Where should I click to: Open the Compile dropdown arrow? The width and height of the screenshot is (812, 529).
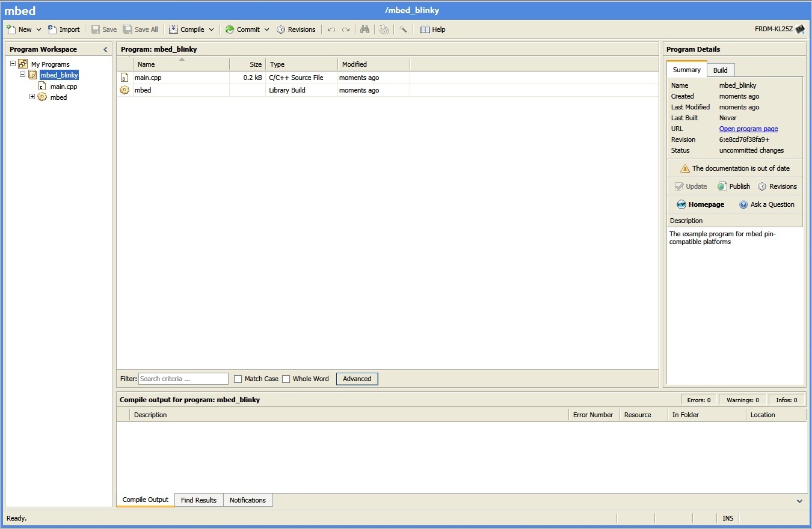click(211, 29)
